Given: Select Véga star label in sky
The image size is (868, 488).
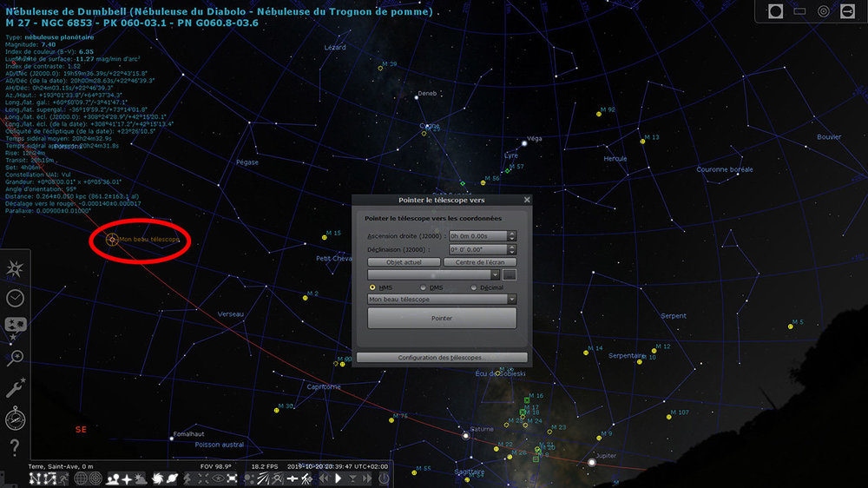Looking at the screenshot, I should tap(534, 138).
